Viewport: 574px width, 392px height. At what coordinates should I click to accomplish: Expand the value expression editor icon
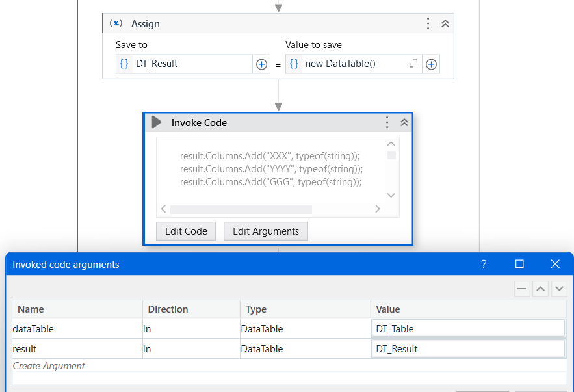[x=413, y=64]
